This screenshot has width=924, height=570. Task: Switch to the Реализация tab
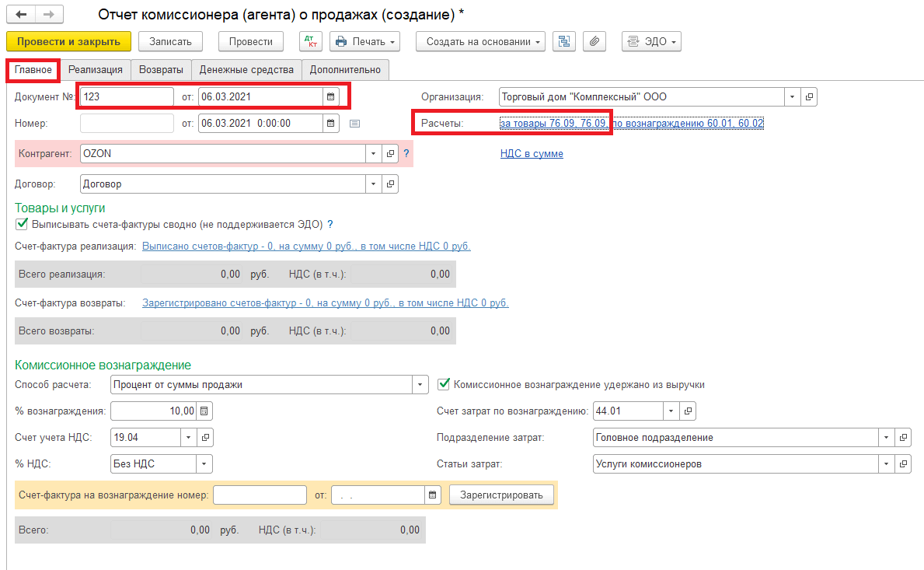pos(96,69)
